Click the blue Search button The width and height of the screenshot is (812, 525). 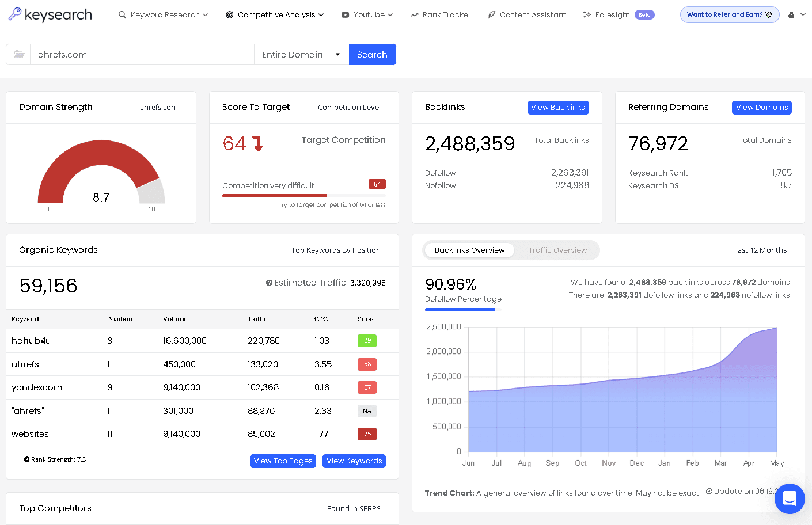pyautogui.click(x=372, y=54)
